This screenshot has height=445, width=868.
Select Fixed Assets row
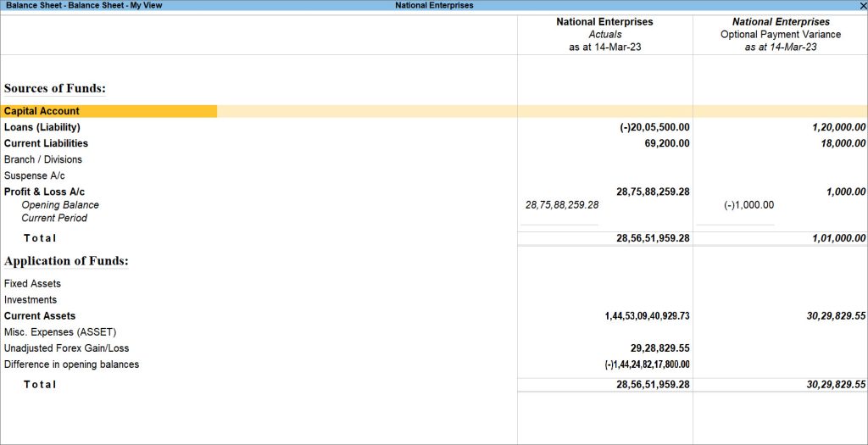coord(32,283)
